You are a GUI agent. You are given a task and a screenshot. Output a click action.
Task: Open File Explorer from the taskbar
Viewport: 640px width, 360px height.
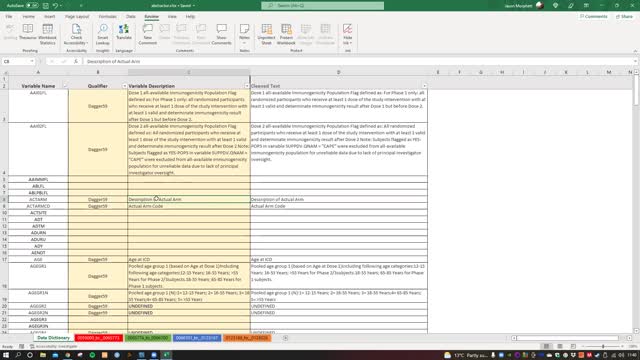tap(43, 355)
